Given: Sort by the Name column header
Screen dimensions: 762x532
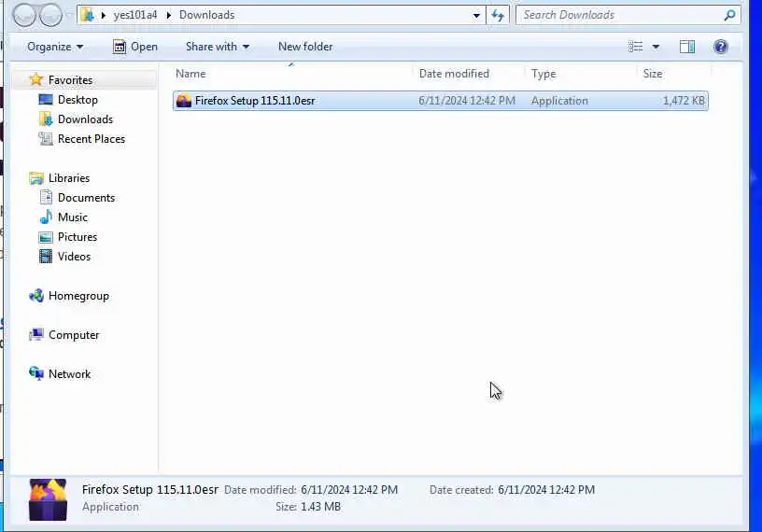Looking at the screenshot, I should 292,74.
